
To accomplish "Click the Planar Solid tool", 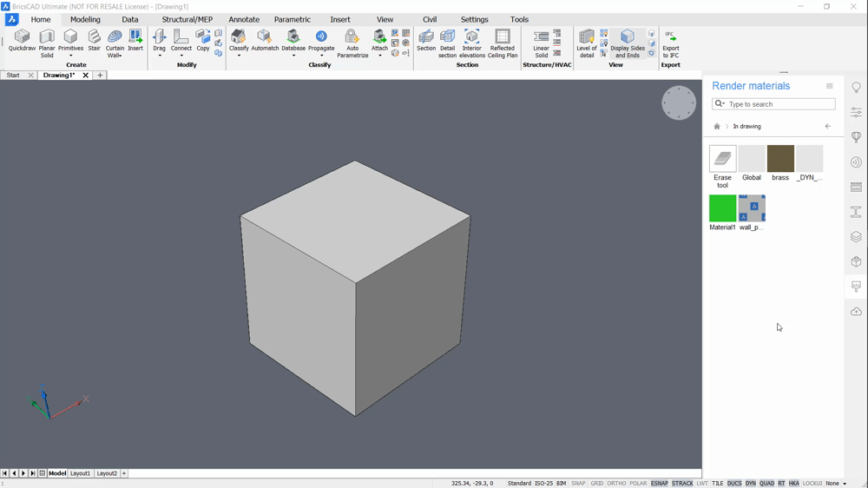I will 47,43.
